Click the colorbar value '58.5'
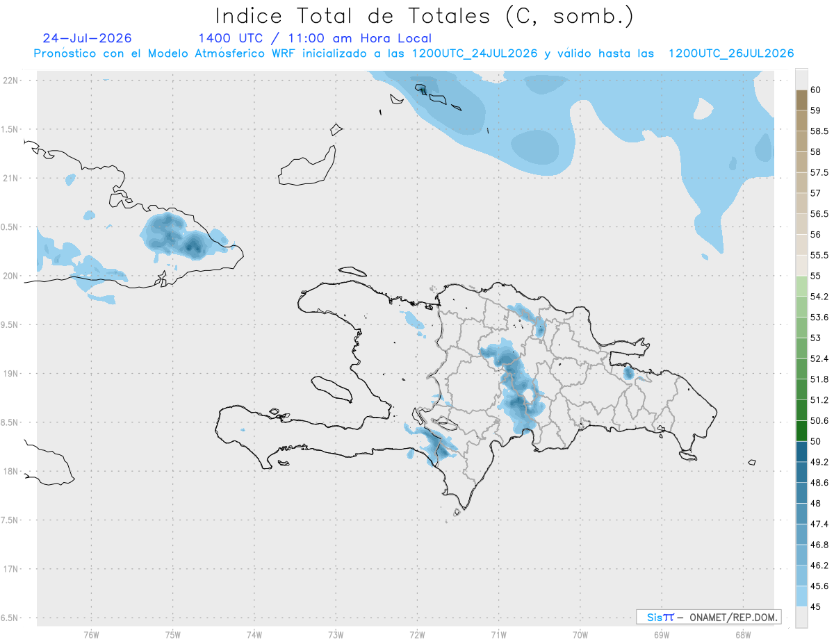Screen dimensions: 834x644 pos(819,131)
